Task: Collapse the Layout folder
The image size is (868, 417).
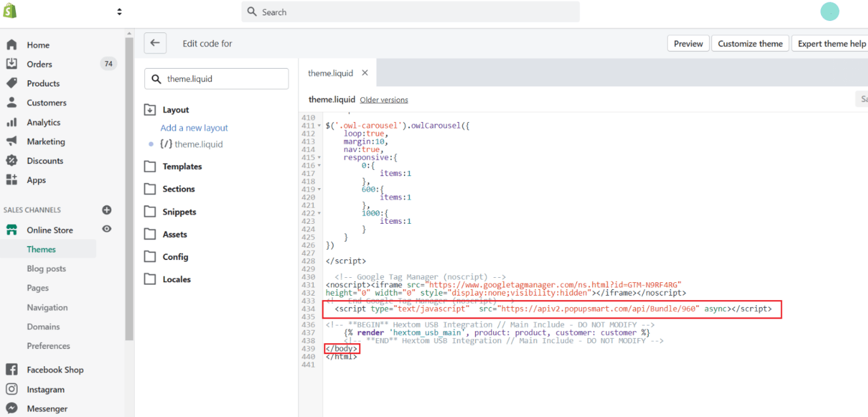Action: point(150,109)
